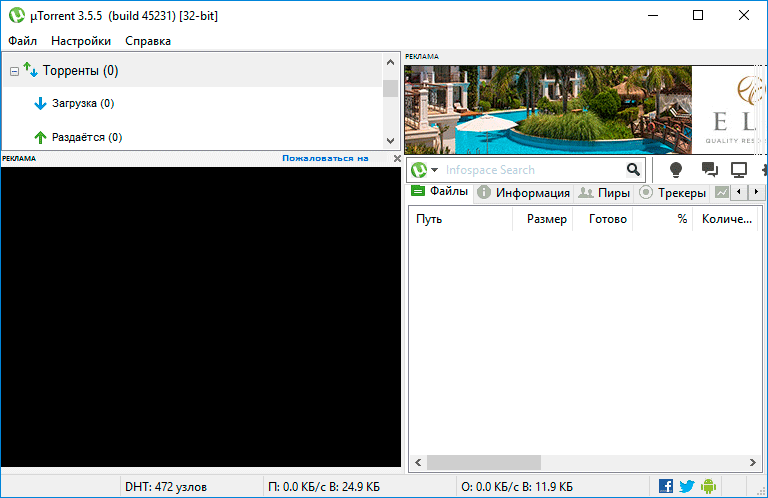Focus the Infospace Search field
Image resolution: width=768 pixels, height=498 pixels.
pyautogui.click(x=534, y=170)
